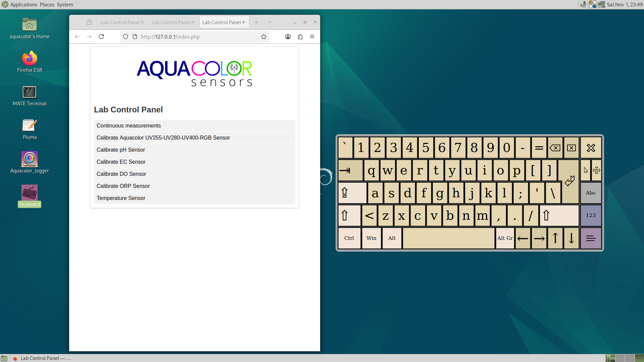Open the Continuous measurements link
The height and width of the screenshot is (362, 644).
point(129,125)
